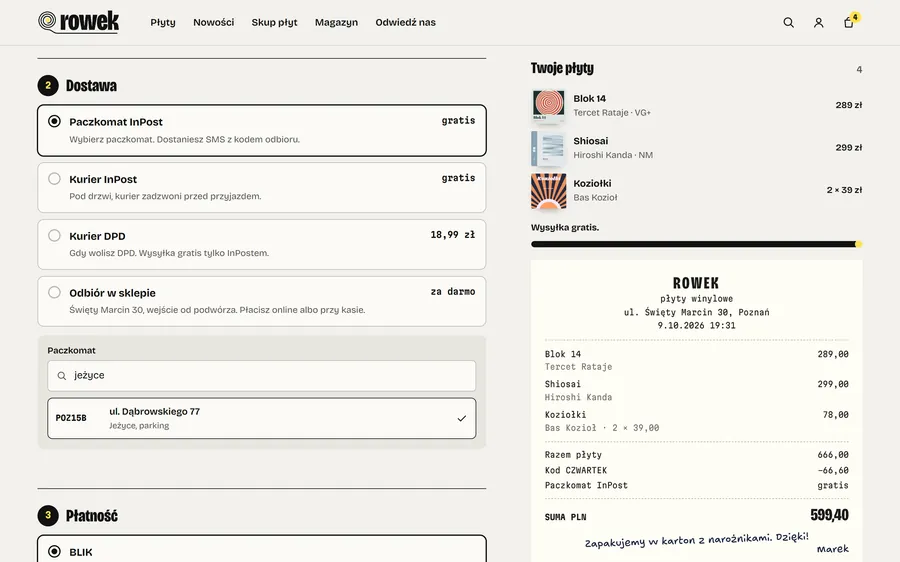Select BLIK payment radio button
900x562 pixels.
click(54, 551)
